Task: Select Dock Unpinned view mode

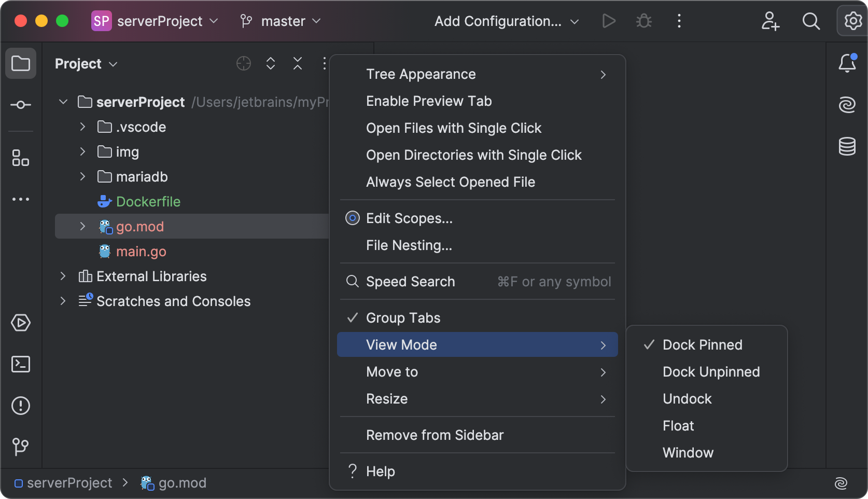Action: 711,371
